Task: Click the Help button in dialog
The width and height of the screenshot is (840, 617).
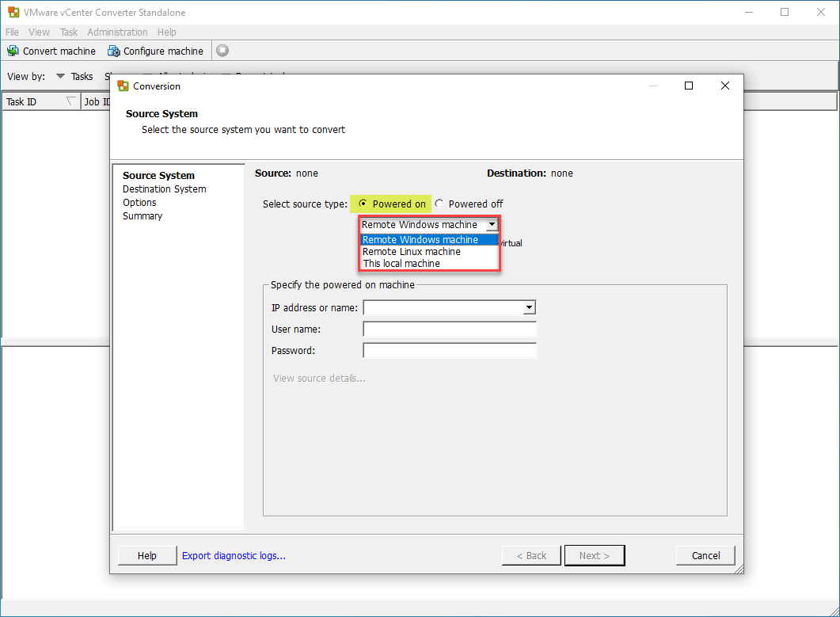Action: 147,556
